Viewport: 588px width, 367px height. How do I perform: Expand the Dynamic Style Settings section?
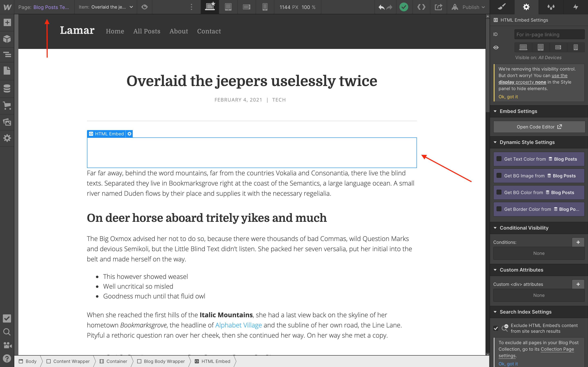click(527, 142)
